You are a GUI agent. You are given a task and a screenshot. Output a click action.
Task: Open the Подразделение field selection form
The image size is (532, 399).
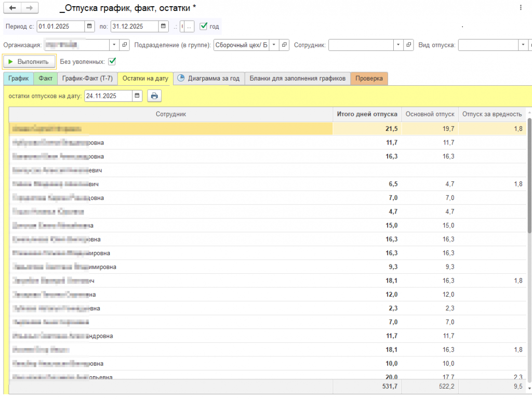(x=284, y=45)
